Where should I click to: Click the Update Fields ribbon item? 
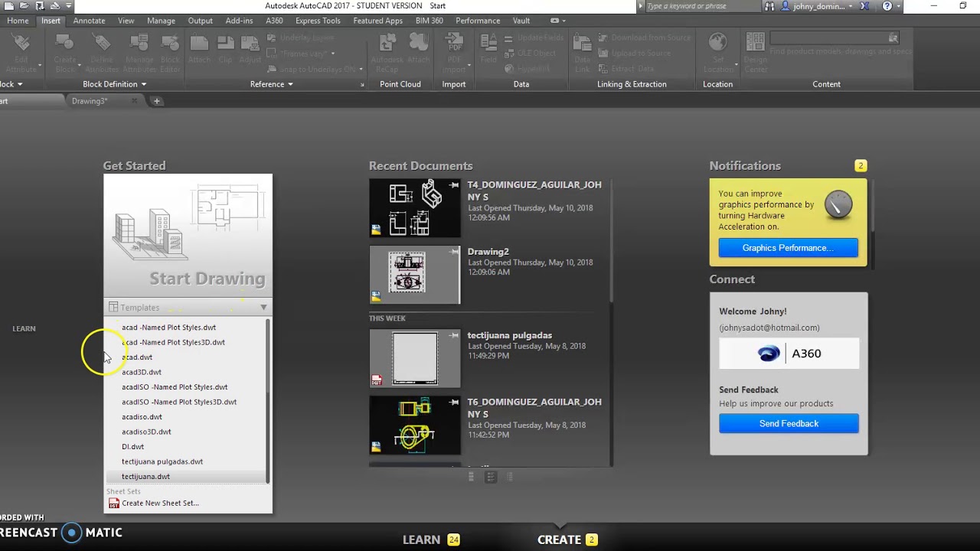[x=534, y=37]
